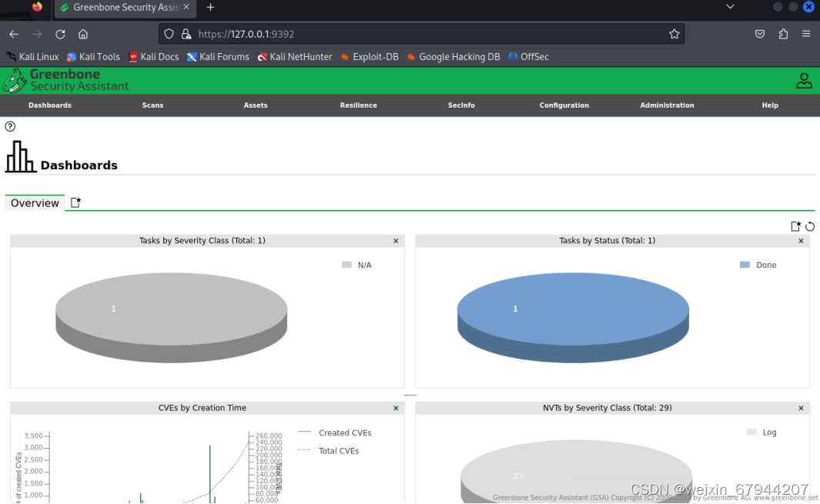Open the Kali Tools bookmark
This screenshot has width=820, height=504.
[93, 56]
